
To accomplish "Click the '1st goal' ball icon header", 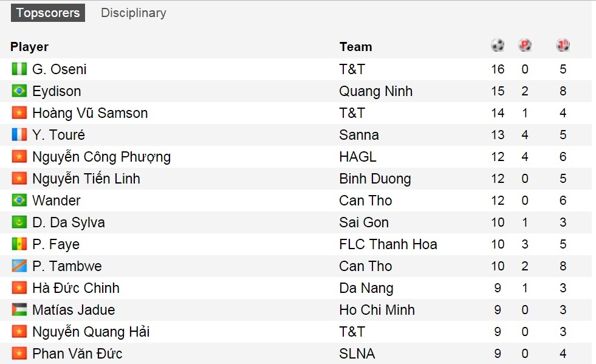I will click(x=562, y=44).
